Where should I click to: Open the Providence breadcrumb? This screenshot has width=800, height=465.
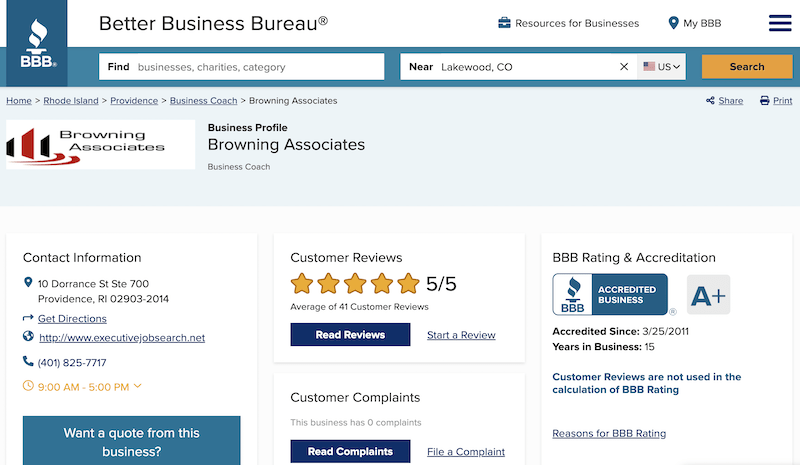pyautogui.click(x=134, y=101)
